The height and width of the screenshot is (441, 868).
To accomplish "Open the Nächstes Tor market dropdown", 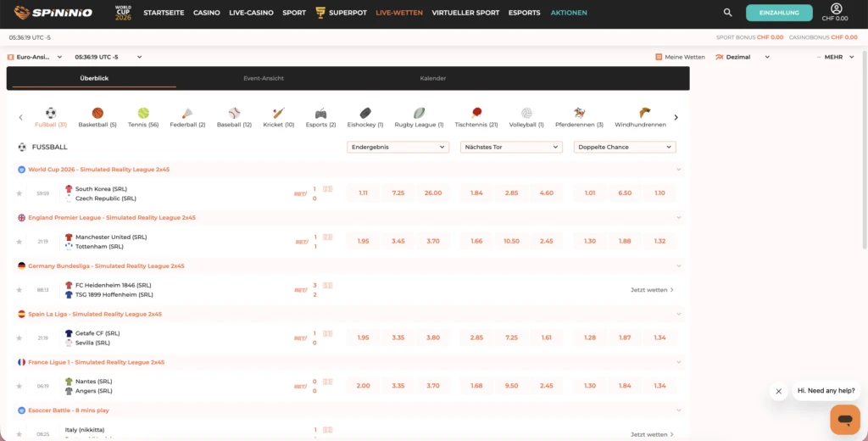I will click(511, 148).
